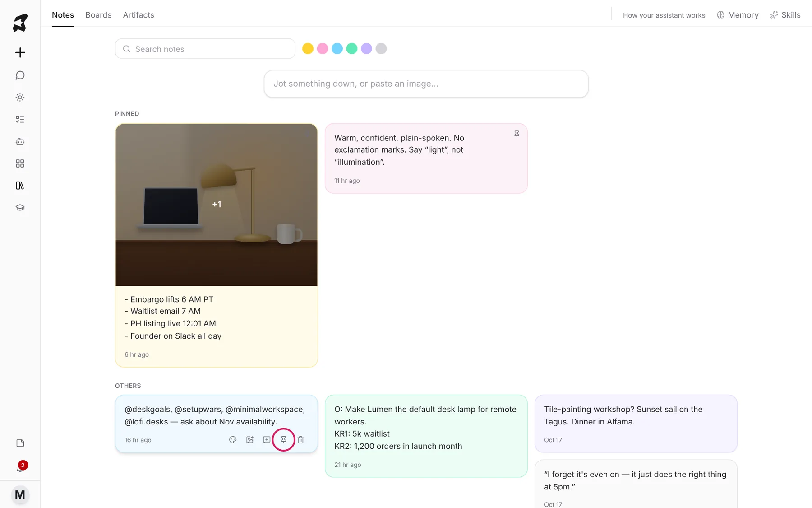Viewport: 812px width, 508px height.
Task: Open the robot agent icon in sidebar
Action: 20,141
